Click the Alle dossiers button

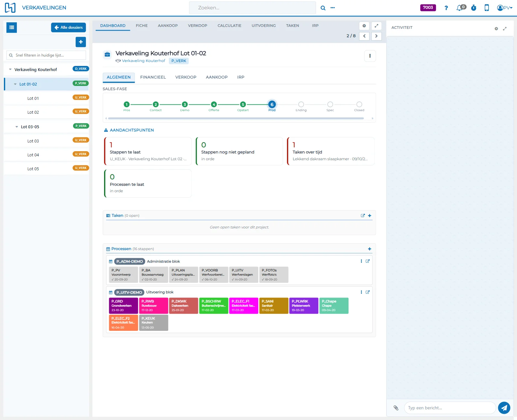69,27
